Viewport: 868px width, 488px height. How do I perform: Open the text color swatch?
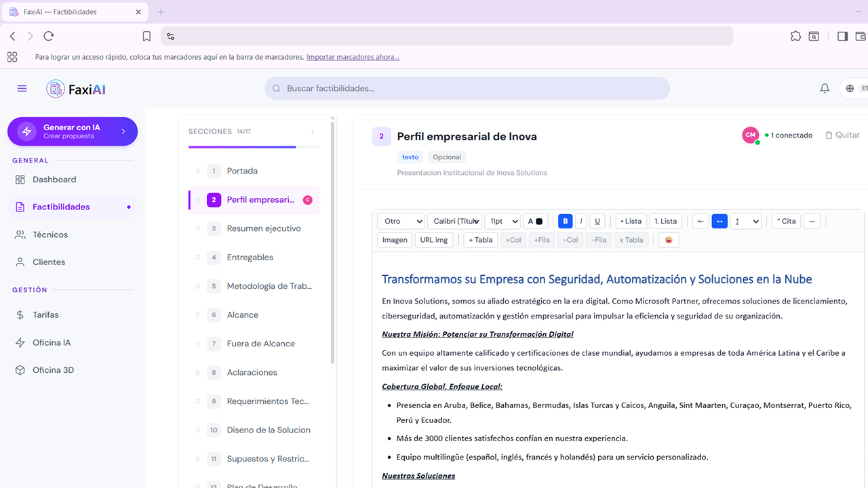(535, 221)
